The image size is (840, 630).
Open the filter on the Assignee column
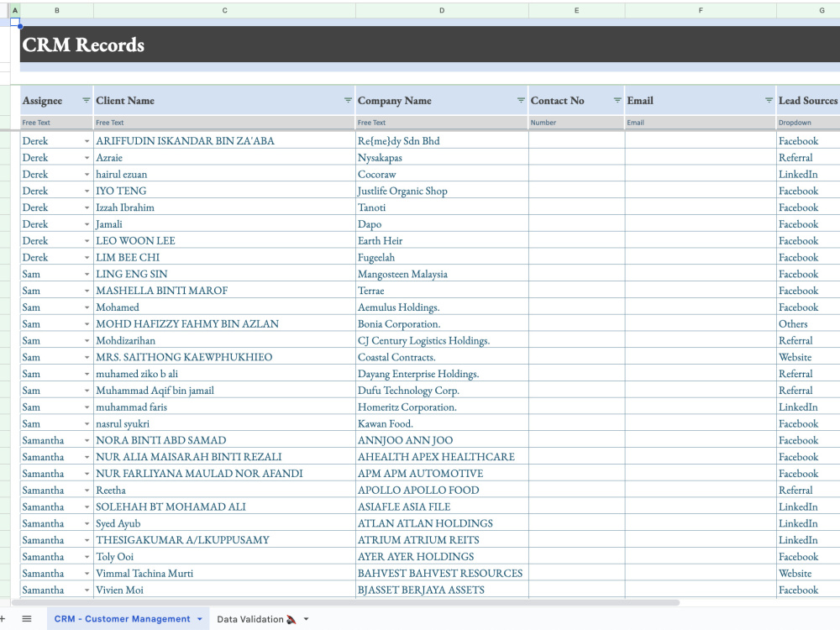[87, 100]
